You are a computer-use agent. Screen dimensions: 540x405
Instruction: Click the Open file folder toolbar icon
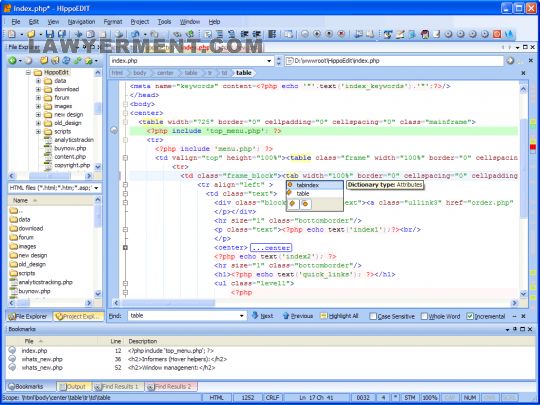click(31, 34)
